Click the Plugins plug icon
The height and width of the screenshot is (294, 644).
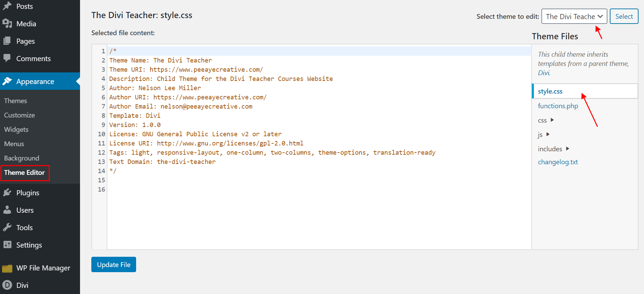point(7,193)
